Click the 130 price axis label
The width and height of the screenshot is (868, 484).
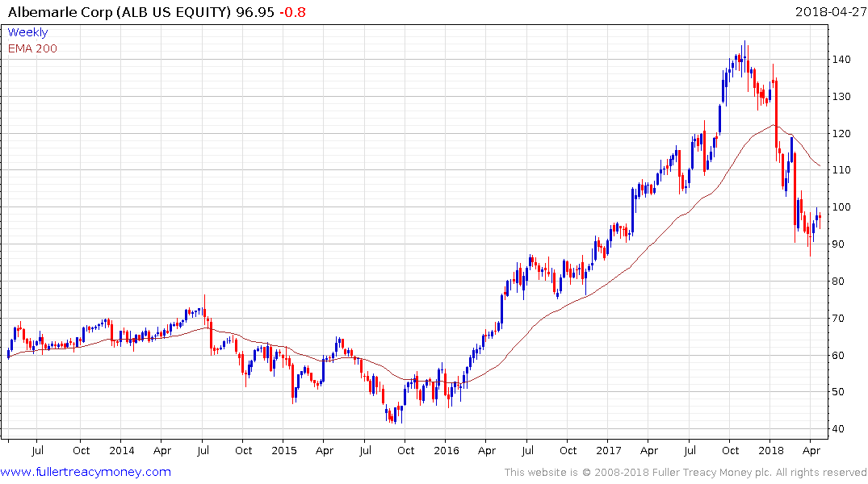pos(841,97)
